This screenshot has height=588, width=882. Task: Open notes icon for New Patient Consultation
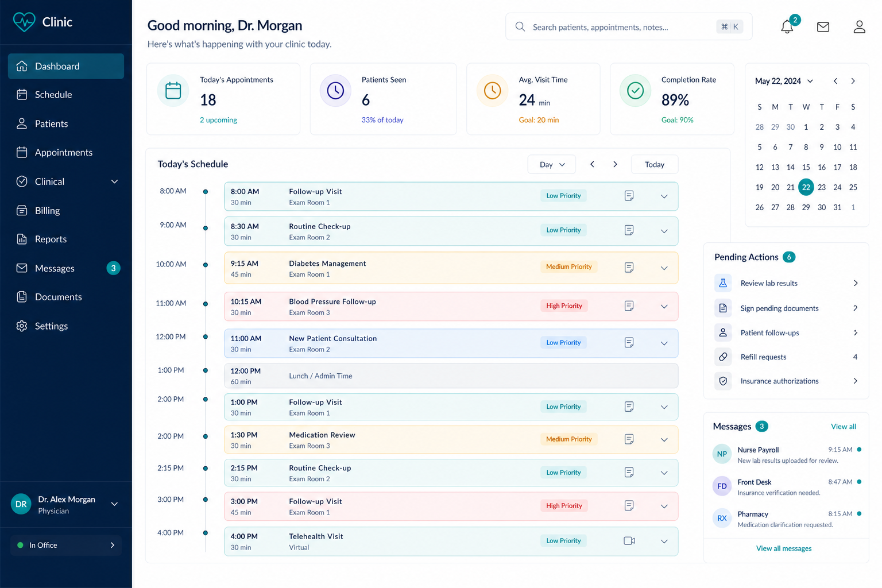[629, 343]
